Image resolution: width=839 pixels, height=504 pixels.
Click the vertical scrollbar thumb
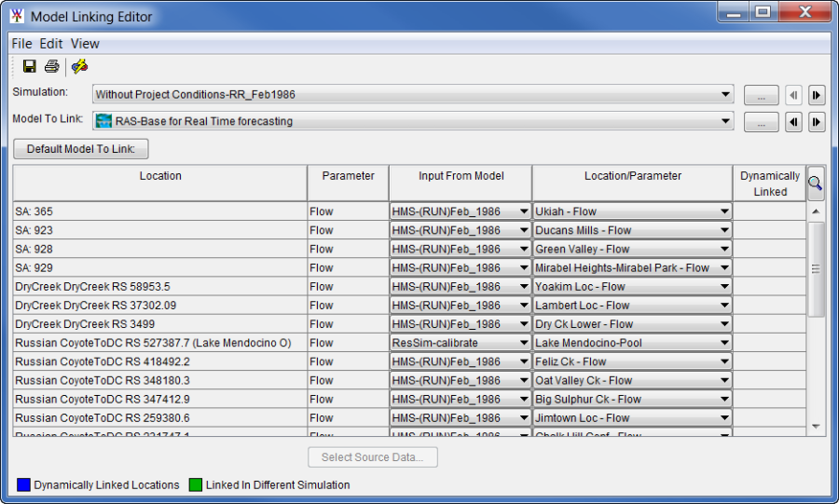click(816, 269)
